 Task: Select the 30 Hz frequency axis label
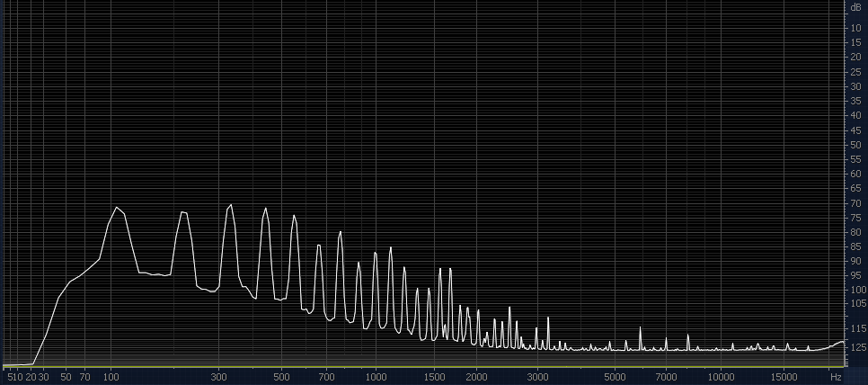(43, 376)
